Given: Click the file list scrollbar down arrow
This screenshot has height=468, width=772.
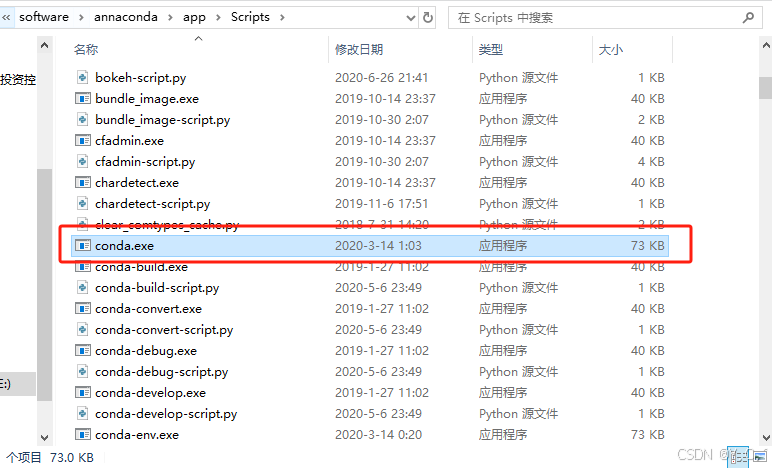Looking at the screenshot, I should (x=766, y=437).
